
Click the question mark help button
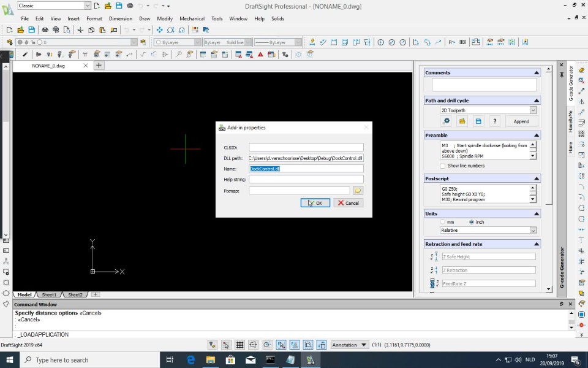(x=495, y=121)
